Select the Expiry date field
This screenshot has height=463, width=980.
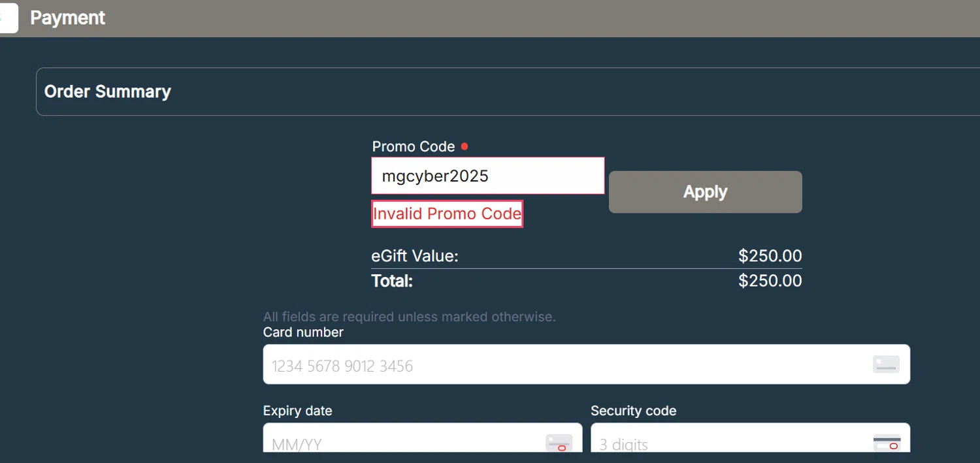point(423,438)
